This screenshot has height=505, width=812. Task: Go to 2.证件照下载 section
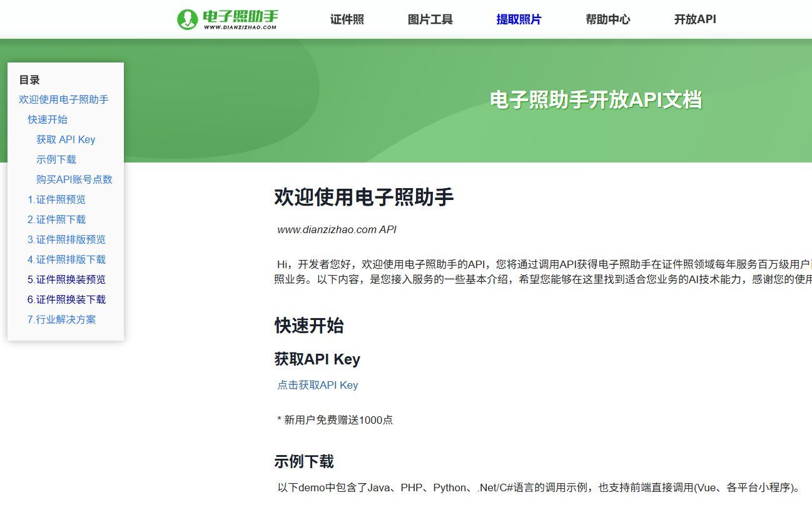(56, 219)
